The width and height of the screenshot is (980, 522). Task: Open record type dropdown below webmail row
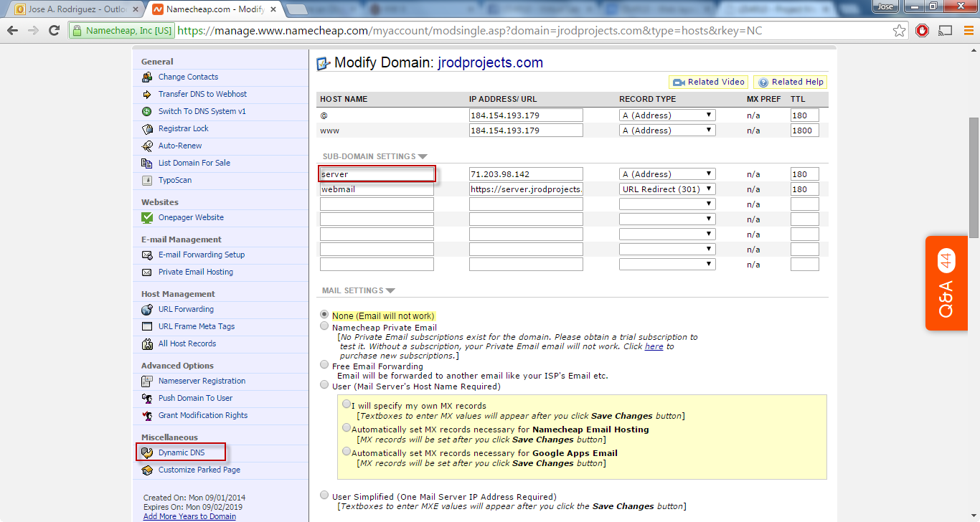[x=667, y=204]
